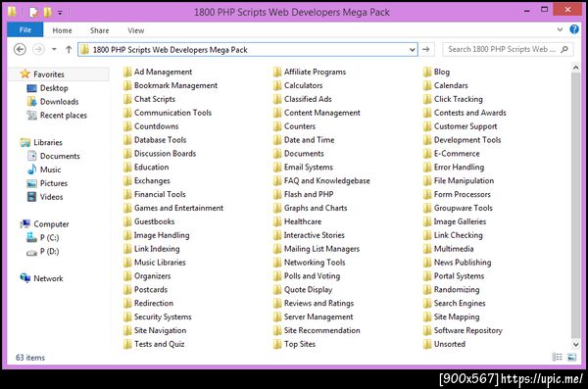The height and width of the screenshot is (389, 588).
Task: Select Network in the navigation pane
Action: [x=48, y=278]
